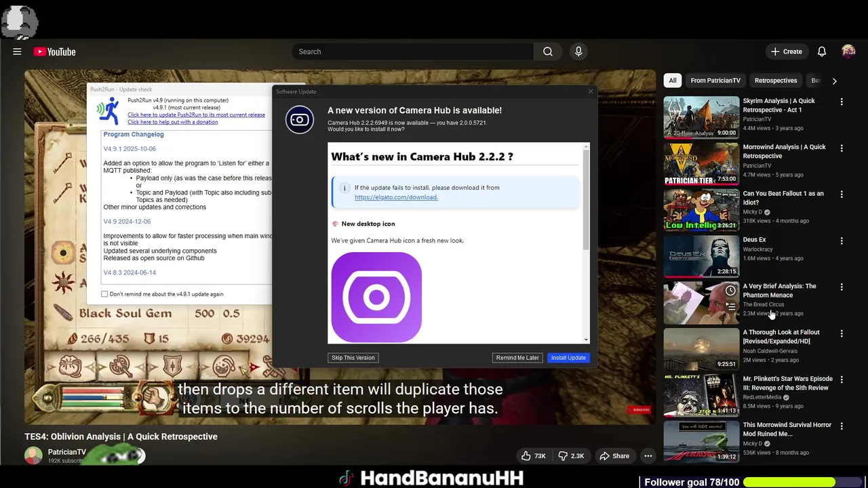Select the Retrospectives filter chip
This screenshot has height=488, width=868.
tap(776, 81)
